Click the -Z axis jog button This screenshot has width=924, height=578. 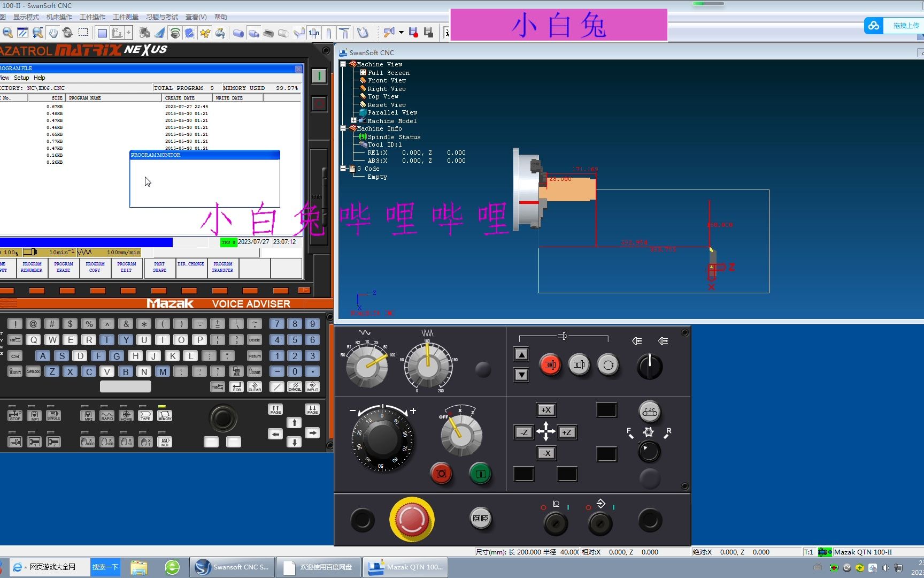(523, 432)
